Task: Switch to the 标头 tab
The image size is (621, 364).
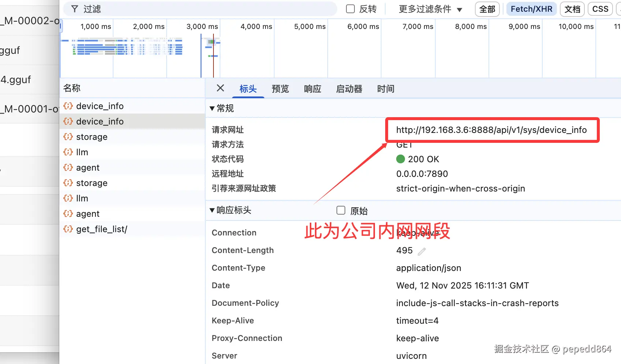Action: [248, 89]
